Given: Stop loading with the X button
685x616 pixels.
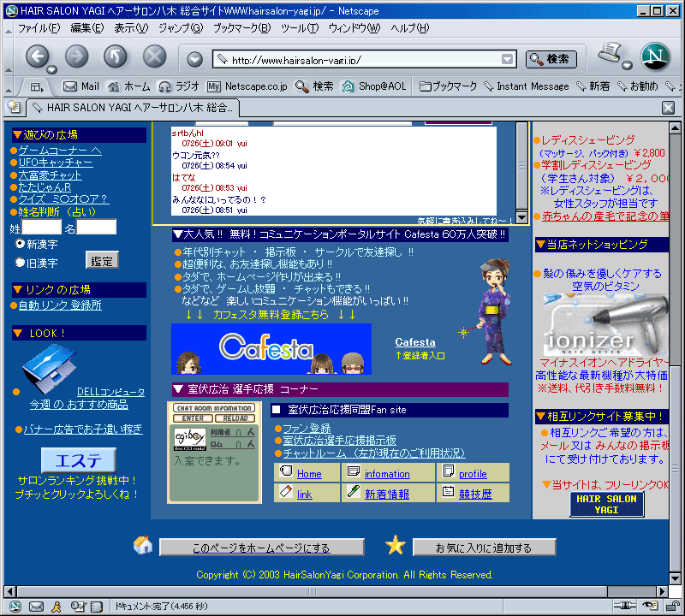Looking at the screenshot, I should point(155,56).
